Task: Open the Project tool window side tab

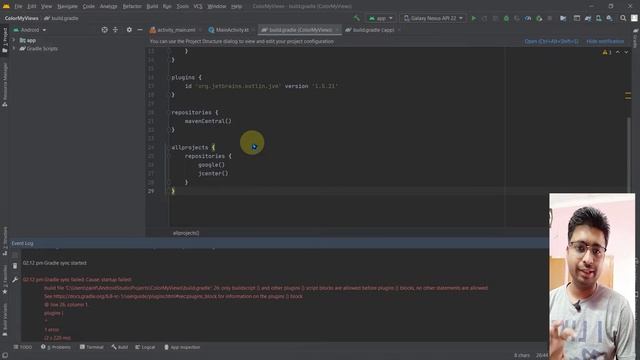Action: (5, 40)
